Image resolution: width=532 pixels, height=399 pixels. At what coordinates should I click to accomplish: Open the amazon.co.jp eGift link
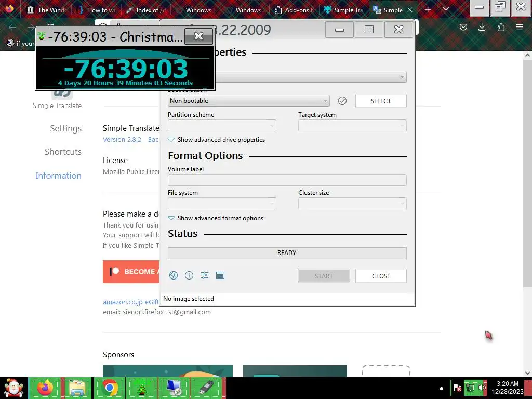coord(130,302)
